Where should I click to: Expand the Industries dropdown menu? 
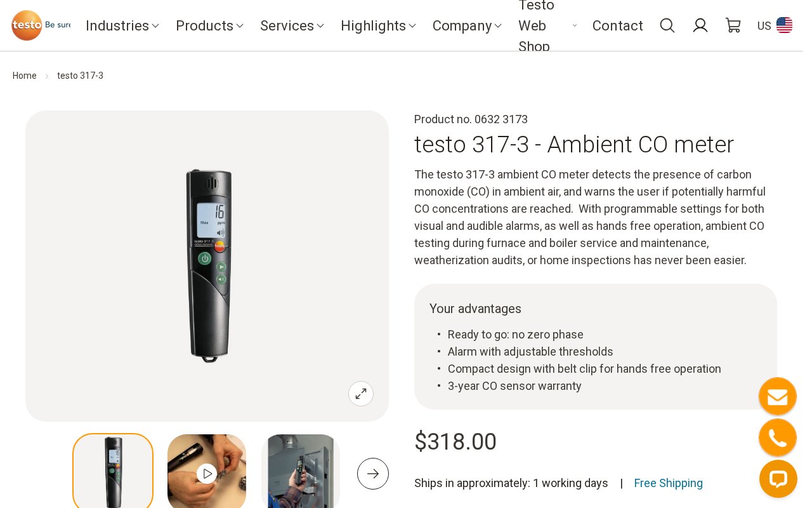[122, 25]
